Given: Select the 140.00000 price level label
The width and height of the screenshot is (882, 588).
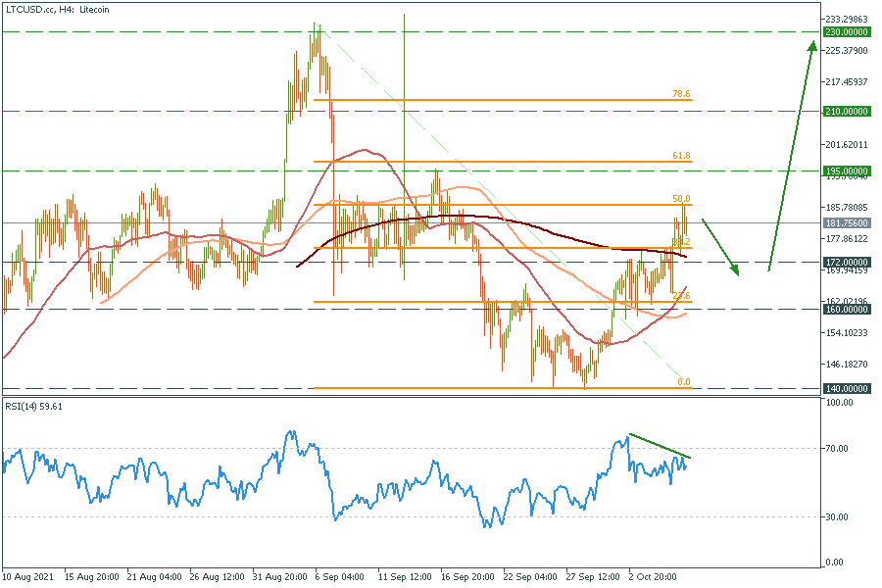Looking at the screenshot, I should click(x=848, y=389).
